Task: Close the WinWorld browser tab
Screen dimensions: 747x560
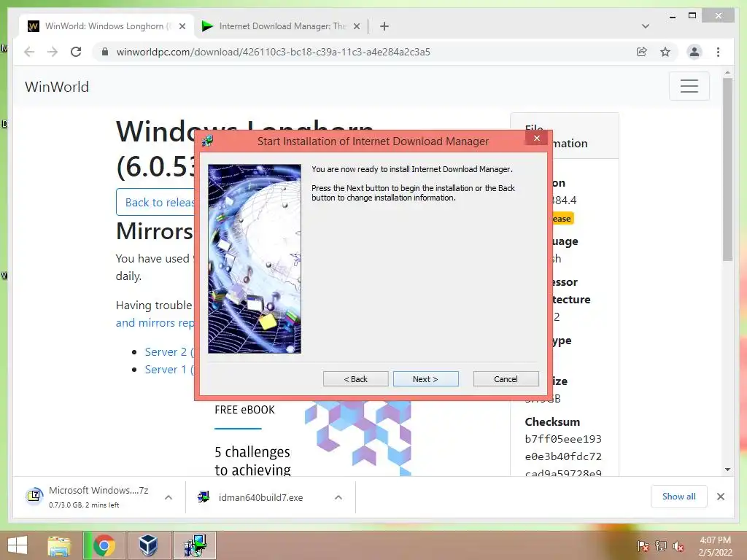Action: pos(182,26)
